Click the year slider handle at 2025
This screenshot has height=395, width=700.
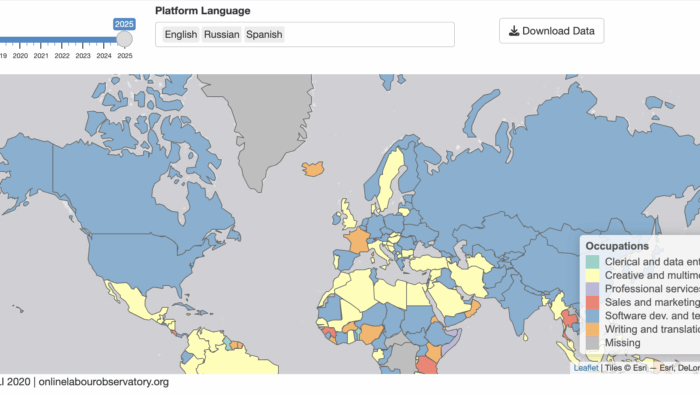point(125,39)
